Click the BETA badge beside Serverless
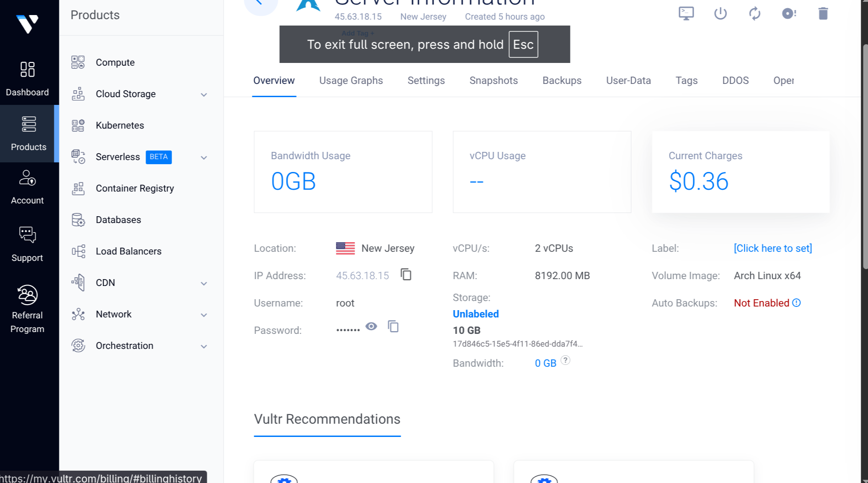 (159, 157)
